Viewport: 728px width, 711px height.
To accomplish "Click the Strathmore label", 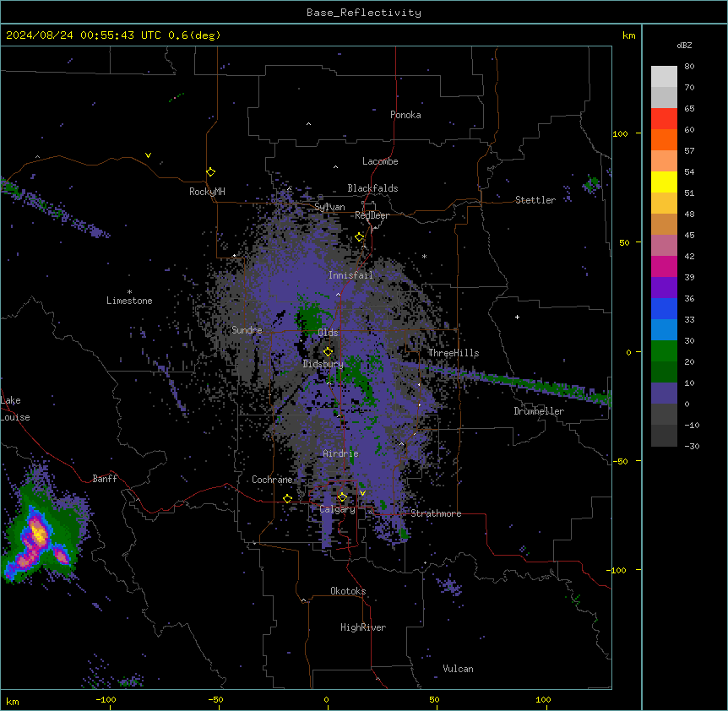I will coord(436,513).
